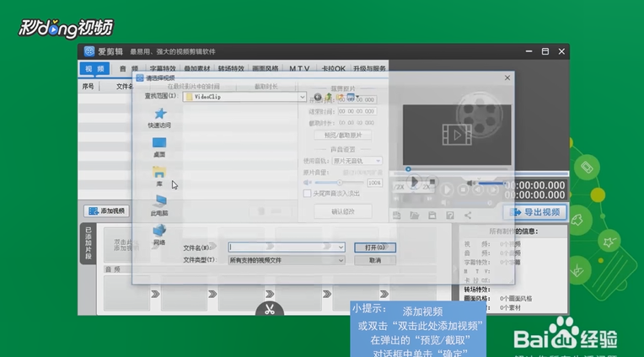644x357 pixels.
Task: Switch to the 卡拉OK tab
Action: click(333, 68)
